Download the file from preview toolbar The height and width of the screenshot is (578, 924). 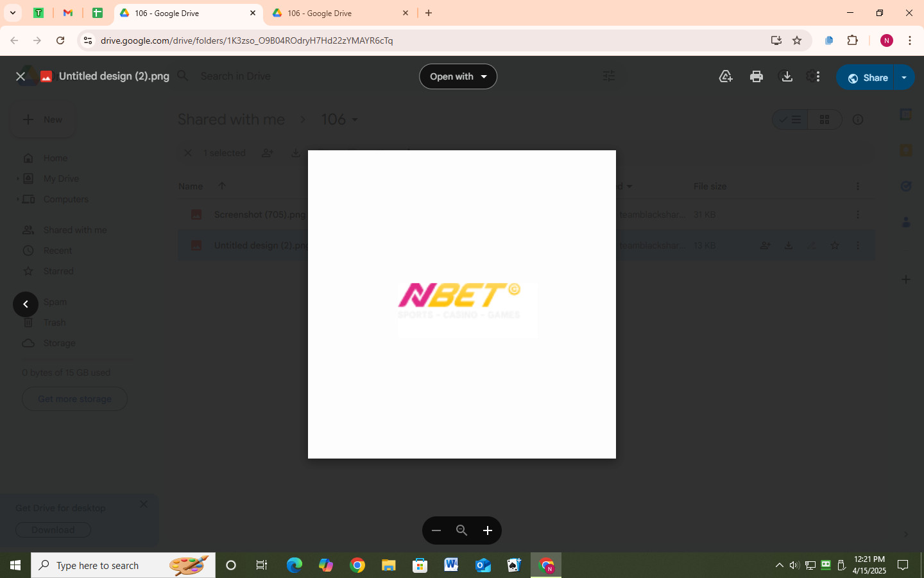(787, 76)
